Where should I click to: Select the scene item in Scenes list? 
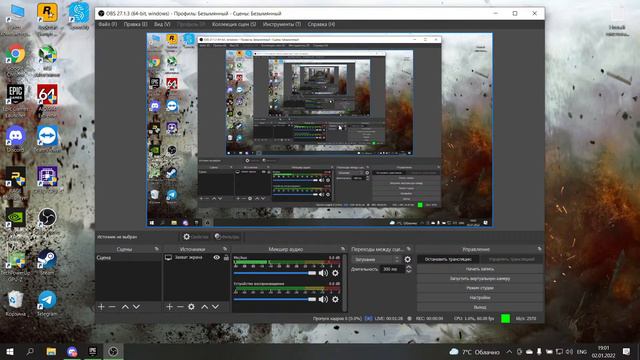pyautogui.click(x=129, y=258)
